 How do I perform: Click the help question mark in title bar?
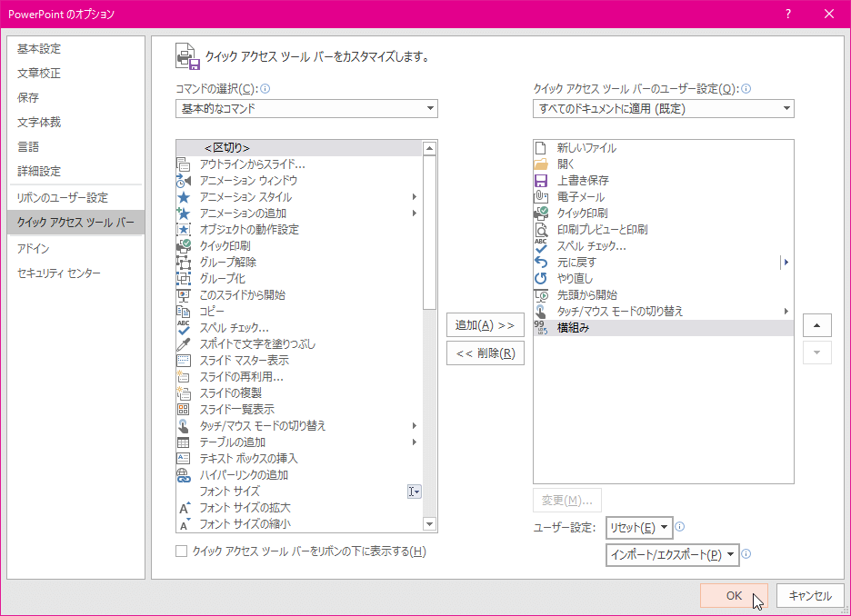pos(788,15)
